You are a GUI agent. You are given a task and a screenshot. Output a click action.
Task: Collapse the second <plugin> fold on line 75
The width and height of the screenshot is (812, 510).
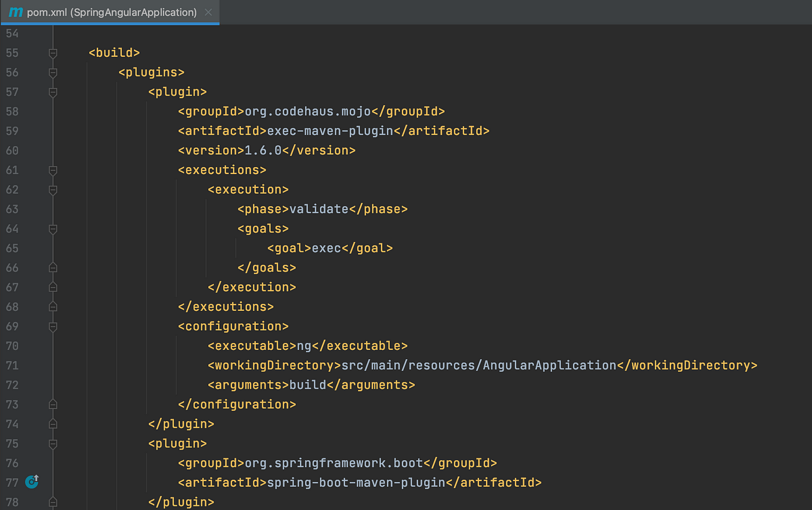[x=53, y=444]
